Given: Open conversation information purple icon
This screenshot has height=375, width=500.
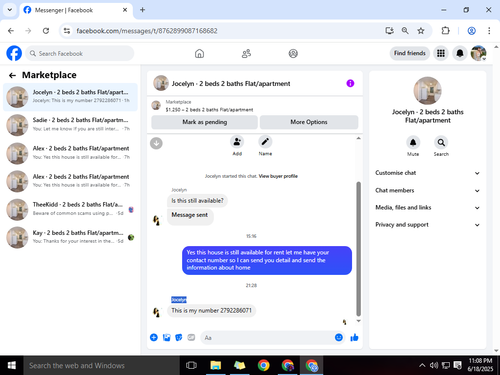Looking at the screenshot, I should (x=350, y=83).
